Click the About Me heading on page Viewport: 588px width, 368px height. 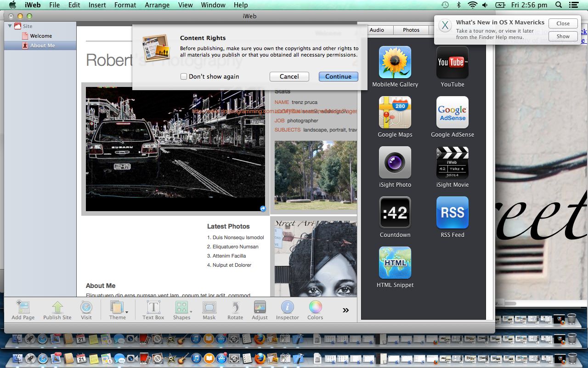tap(101, 286)
